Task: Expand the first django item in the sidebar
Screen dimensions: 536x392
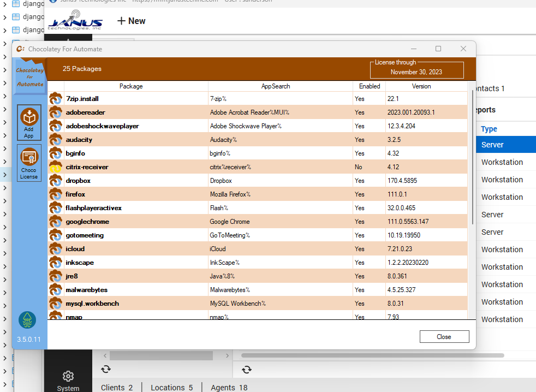Action: pyautogui.click(x=4, y=3)
